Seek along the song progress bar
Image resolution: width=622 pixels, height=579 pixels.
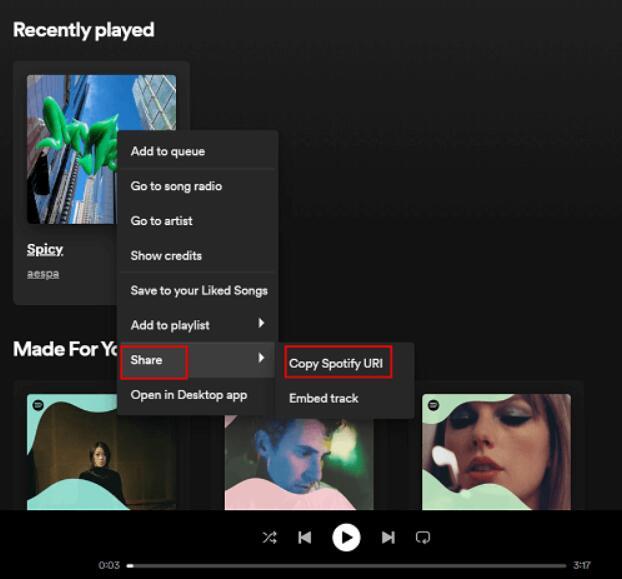[346, 566]
